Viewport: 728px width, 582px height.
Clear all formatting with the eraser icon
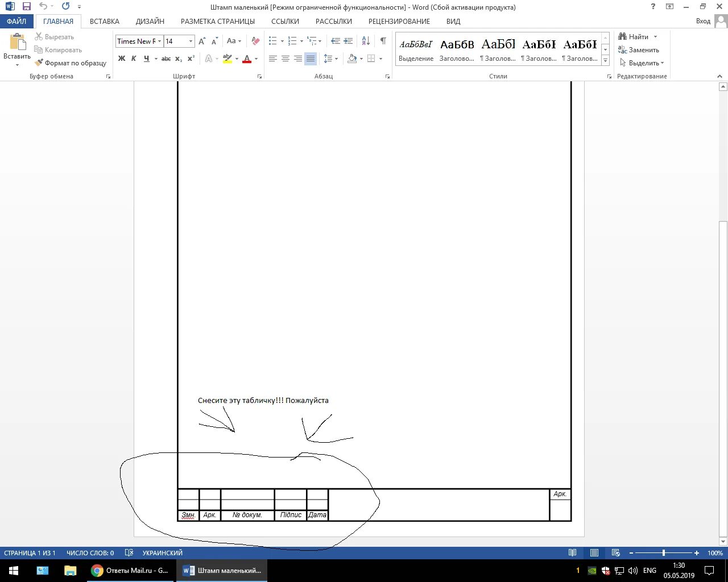[x=255, y=41]
